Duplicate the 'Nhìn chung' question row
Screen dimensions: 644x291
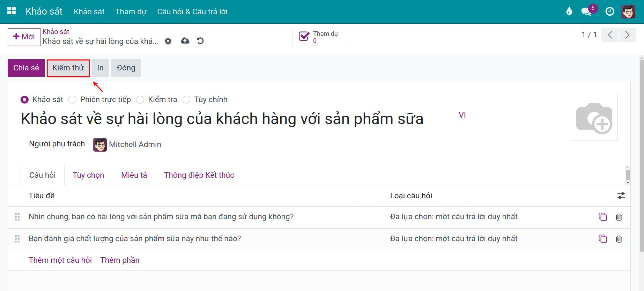tap(603, 217)
